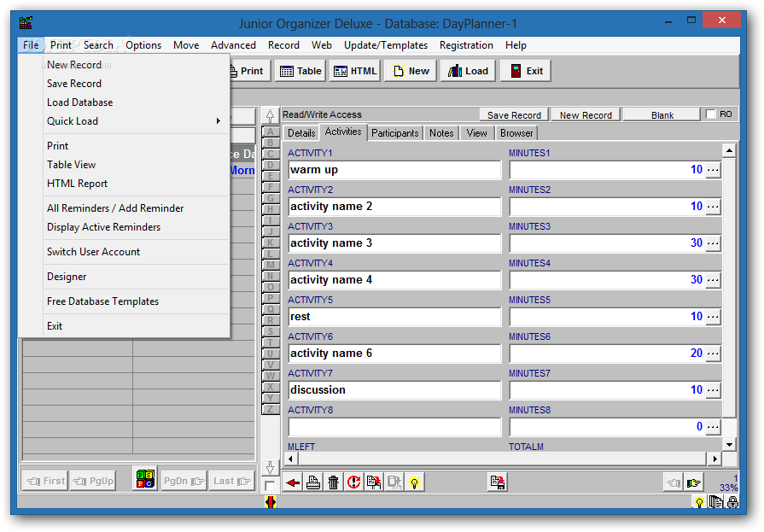Click the PgDn navigation button

click(184, 482)
